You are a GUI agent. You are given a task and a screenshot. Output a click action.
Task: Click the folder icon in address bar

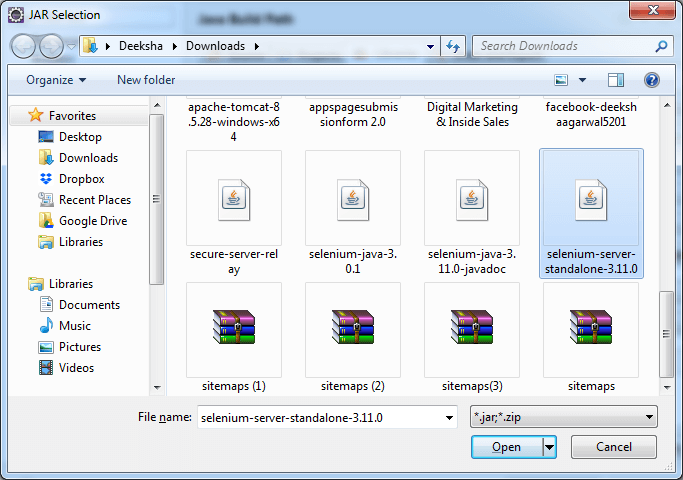90,46
